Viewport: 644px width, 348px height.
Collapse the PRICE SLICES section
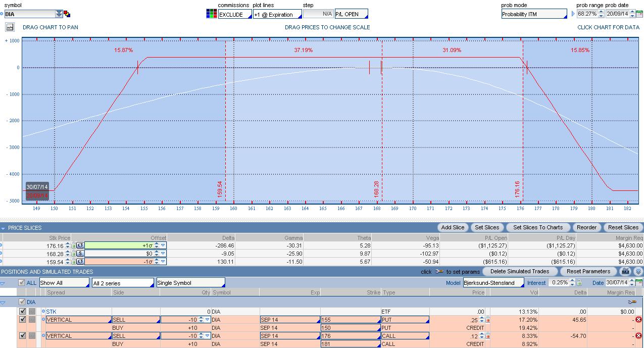(3, 228)
